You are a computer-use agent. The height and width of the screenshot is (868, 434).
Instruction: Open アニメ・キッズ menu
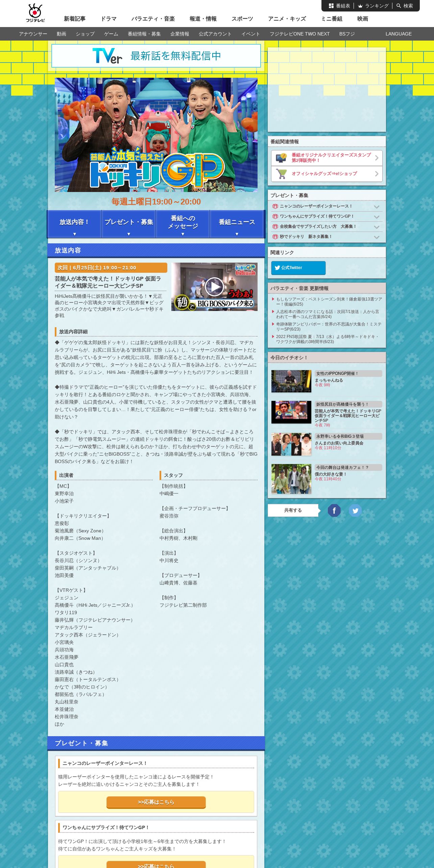[287, 19]
